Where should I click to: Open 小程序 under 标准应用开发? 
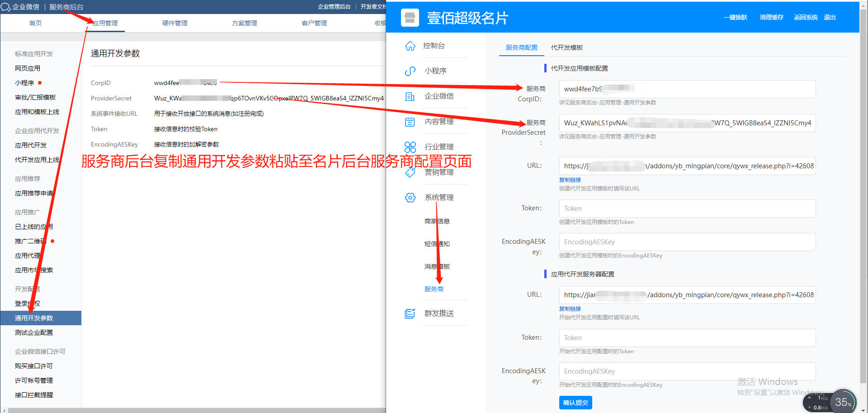point(24,83)
